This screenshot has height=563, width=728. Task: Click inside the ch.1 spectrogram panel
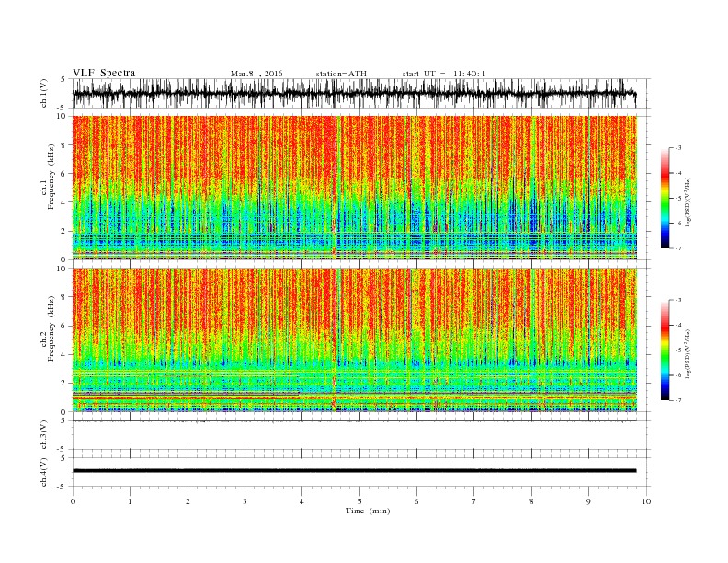pos(355,187)
